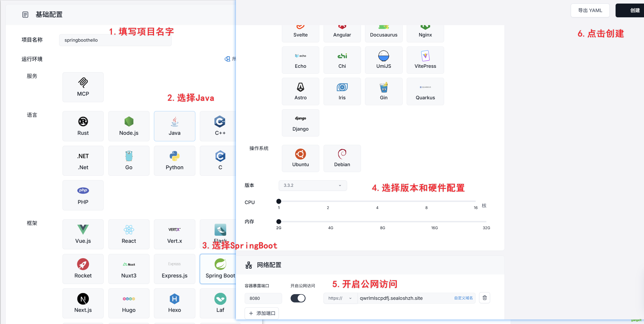Open the 自定义域名 link
Viewport: 644px width, 324px height.
pyautogui.click(x=463, y=298)
